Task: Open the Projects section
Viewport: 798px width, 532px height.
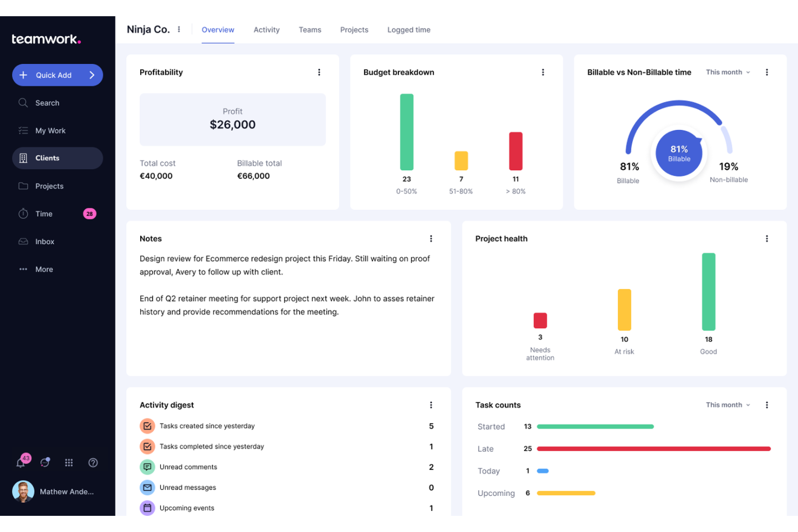Action: (x=49, y=186)
